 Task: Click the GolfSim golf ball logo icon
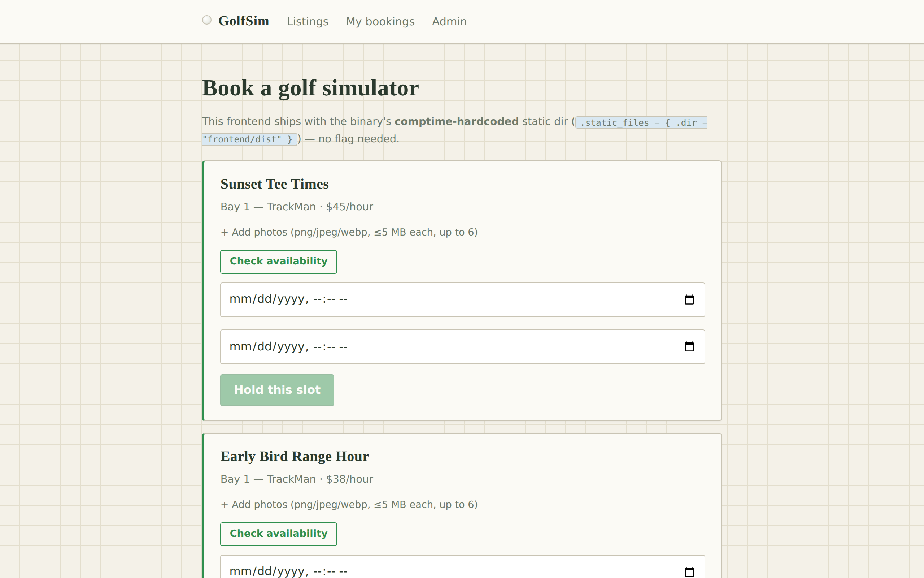(206, 20)
